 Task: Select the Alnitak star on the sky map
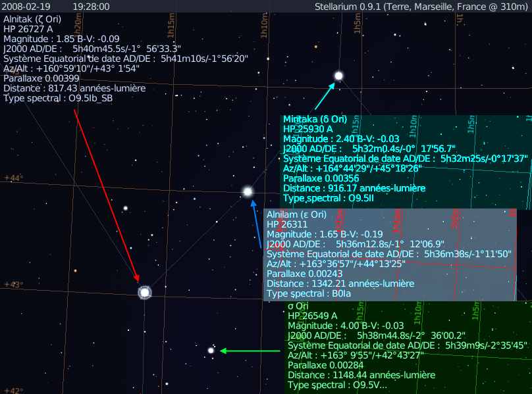(x=145, y=292)
